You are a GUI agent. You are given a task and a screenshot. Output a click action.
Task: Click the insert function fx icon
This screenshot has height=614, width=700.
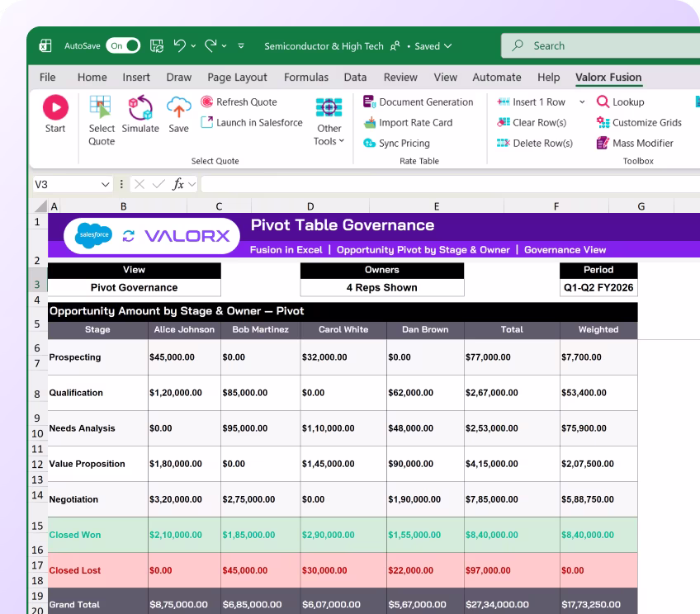tap(178, 184)
